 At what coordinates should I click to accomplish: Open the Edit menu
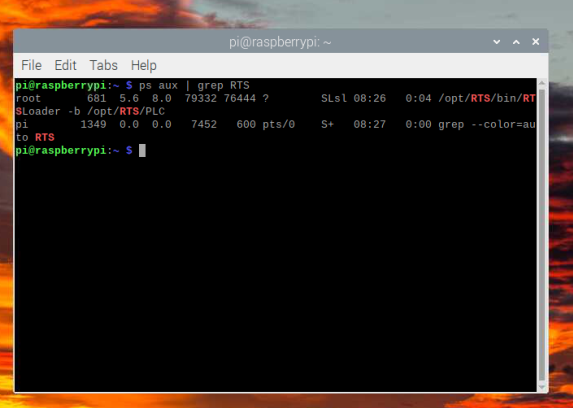pyautogui.click(x=65, y=65)
